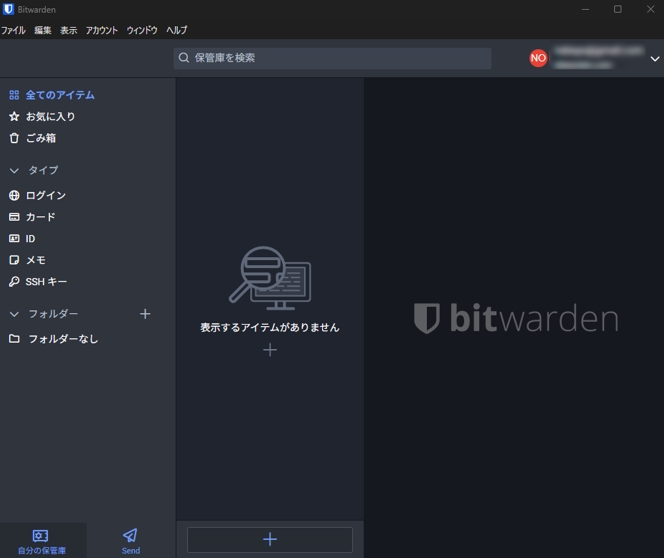Add new folder with plus icon
The image size is (664, 558).
point(145,314)
